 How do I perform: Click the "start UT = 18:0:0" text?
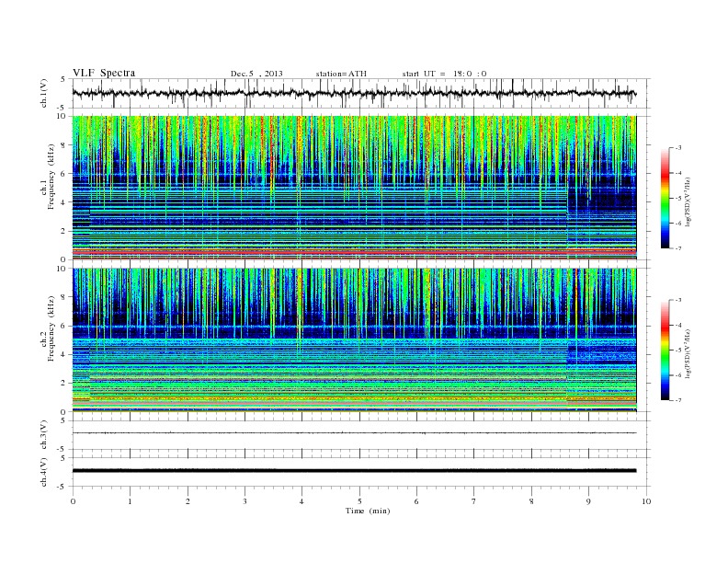(444, 74)
